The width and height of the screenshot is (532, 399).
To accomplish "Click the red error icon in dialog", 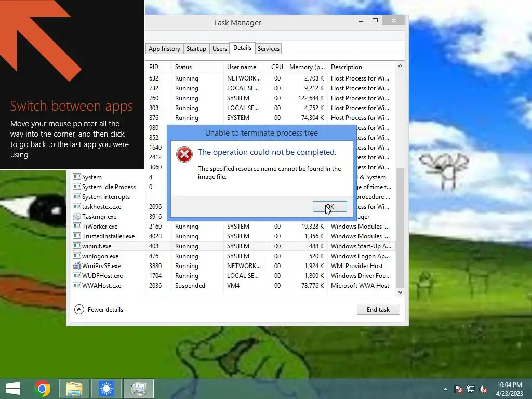I will 184,154.
